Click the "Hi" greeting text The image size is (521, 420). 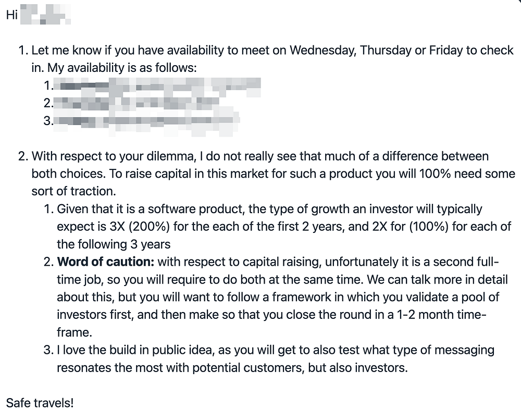pos(12,16)
